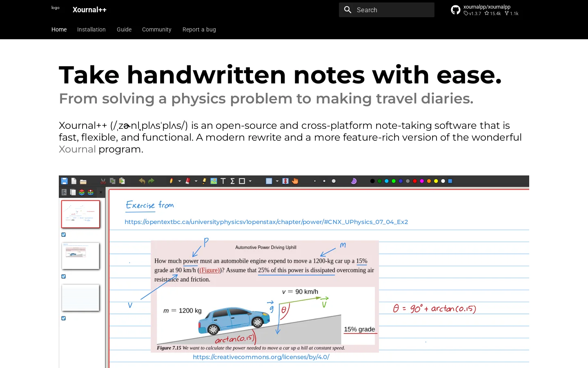Click the vertical space tool icon
Screen dimensions: 588x368
[x=285, y=181]
